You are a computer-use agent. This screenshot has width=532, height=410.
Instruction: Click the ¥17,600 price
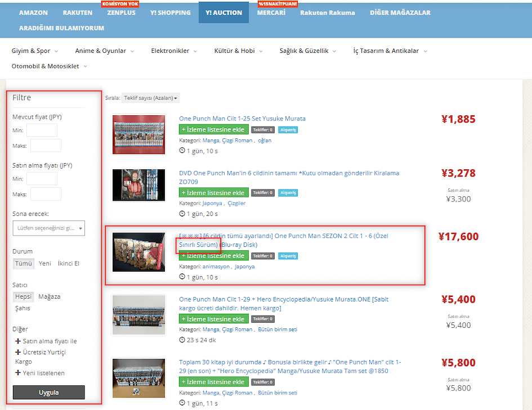458,237
